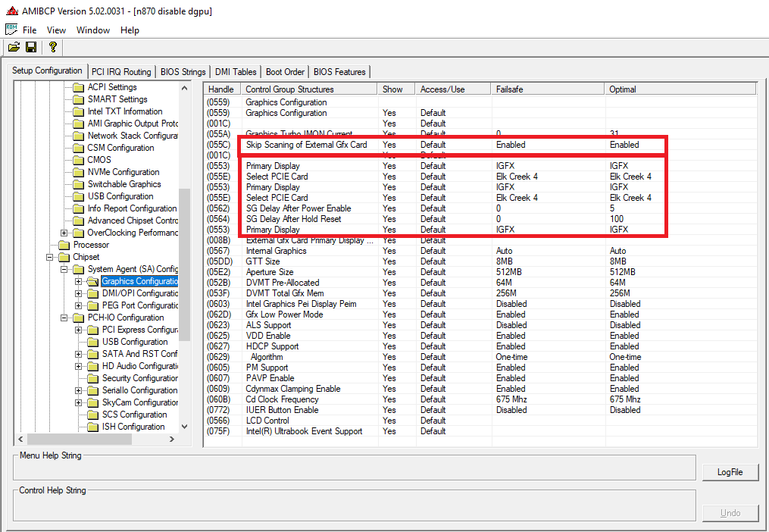This screenshot has height=532, width=769.
Task: Click the yellow question mark help icon
Action: point(52,47)
